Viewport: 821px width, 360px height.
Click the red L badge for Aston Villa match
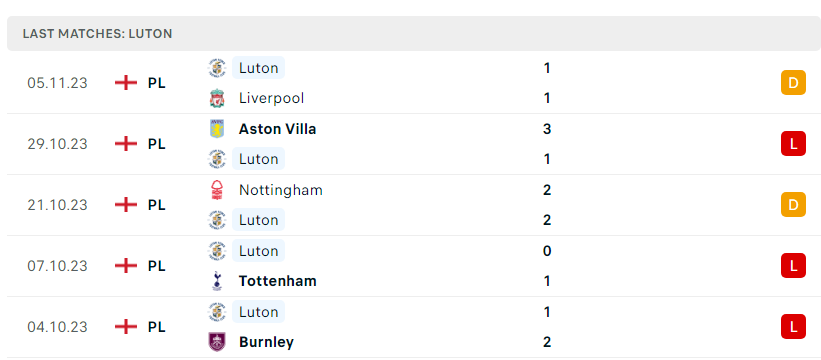pyautogui.click(x=793, y=143)
